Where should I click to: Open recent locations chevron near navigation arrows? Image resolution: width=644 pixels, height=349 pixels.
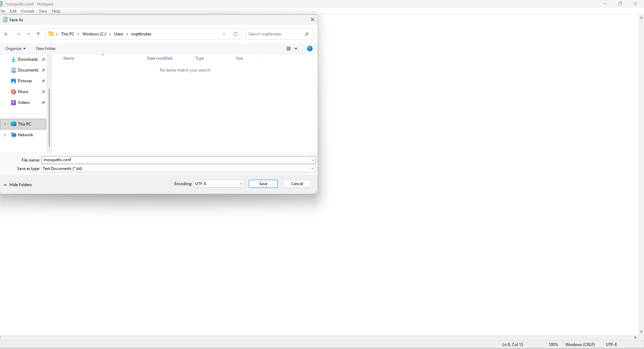click(28, 34)
